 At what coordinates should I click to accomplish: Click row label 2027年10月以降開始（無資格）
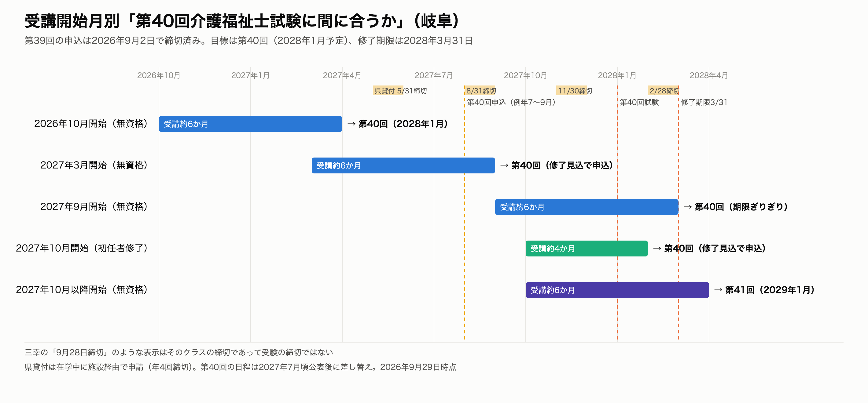(x=82, y=289)
